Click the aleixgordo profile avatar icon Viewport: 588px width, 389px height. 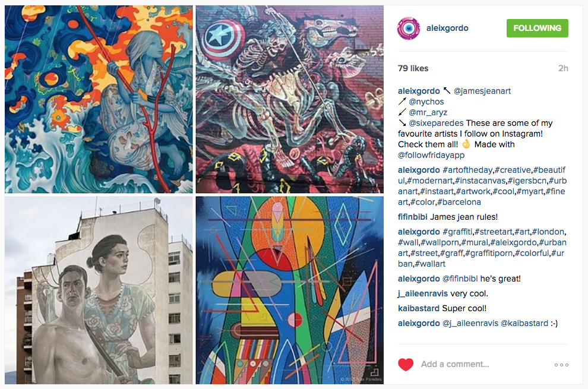[x=409, y=28]
